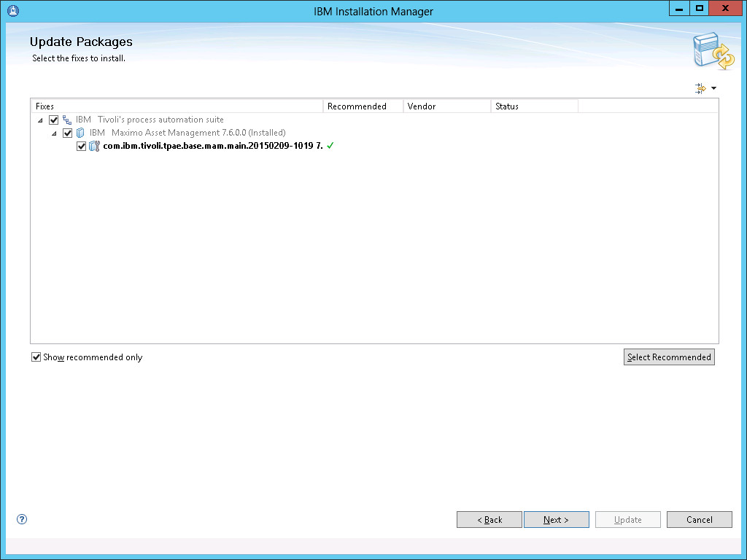Viewport: 747px width, 560px height.
Task: Click the Maximo Asset Management package icon
Action: pyautogui.click(x=80, y=133)
